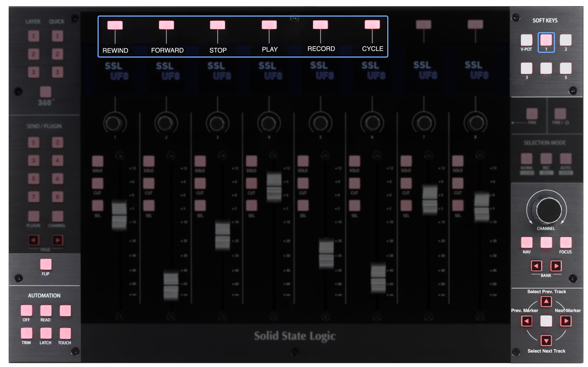Screen dimensions: 588x367
Task: Toggle the NAV button
Action: tap(526, 242)
